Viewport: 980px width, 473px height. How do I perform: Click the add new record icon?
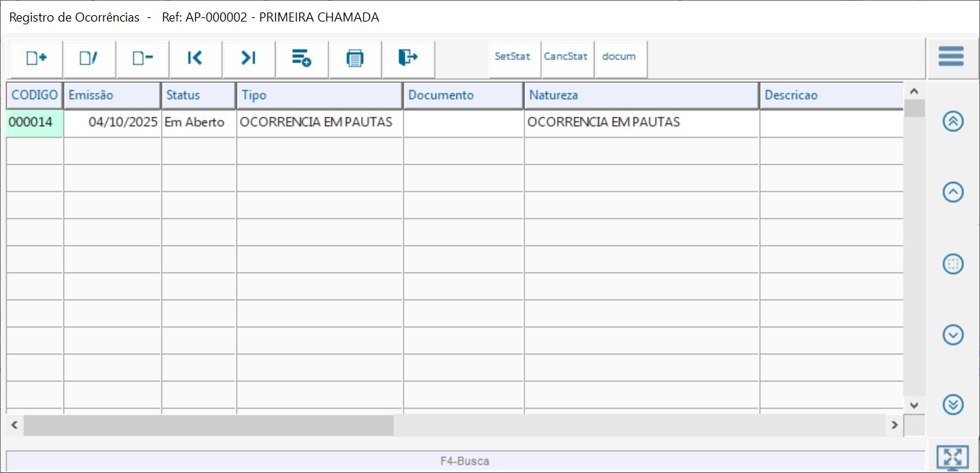36,58
